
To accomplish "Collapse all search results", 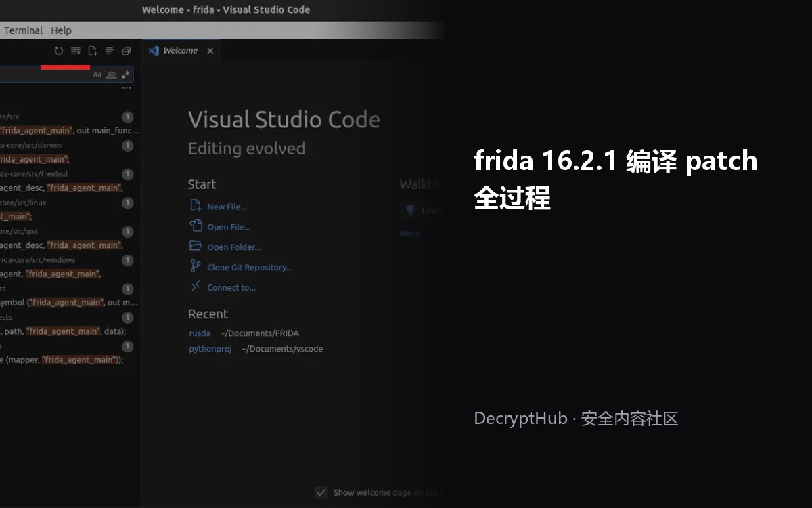I will click(127, 51).
